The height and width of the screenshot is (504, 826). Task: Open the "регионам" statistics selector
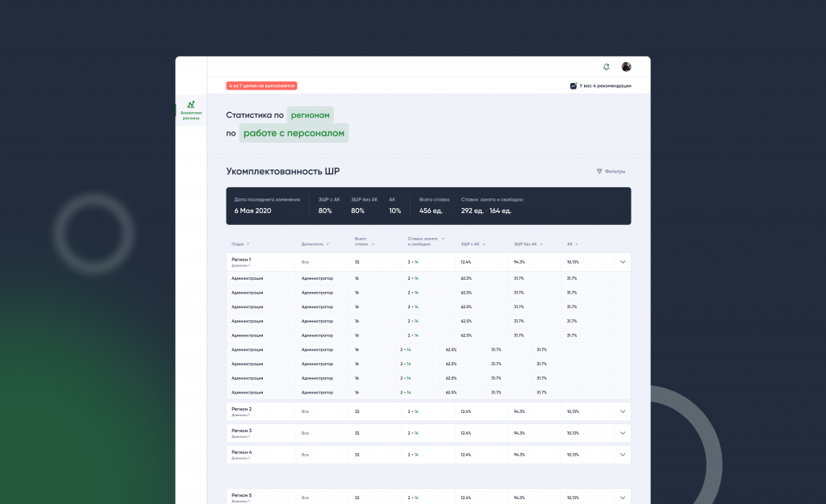311,115
